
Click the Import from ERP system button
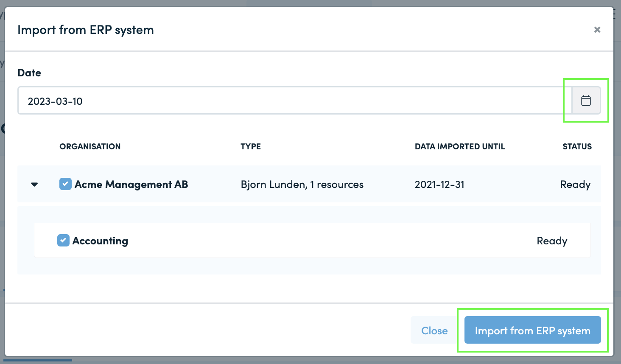click(x=533, y=330)
